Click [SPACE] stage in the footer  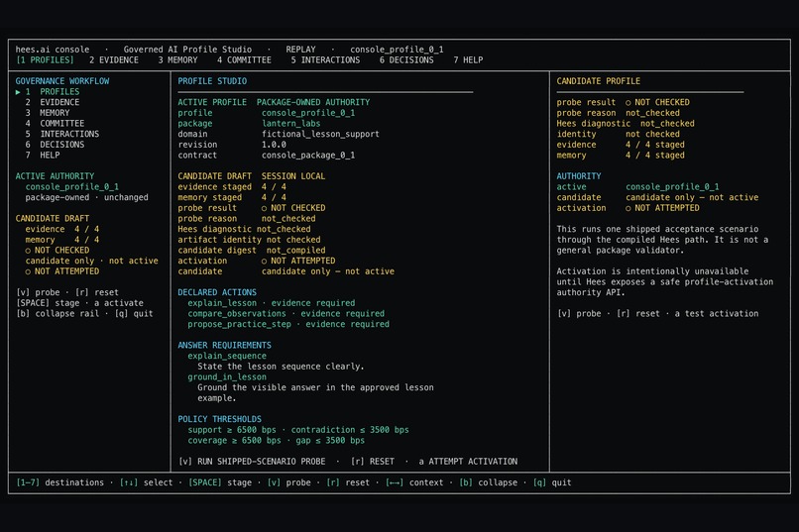(x=220, y=482)
